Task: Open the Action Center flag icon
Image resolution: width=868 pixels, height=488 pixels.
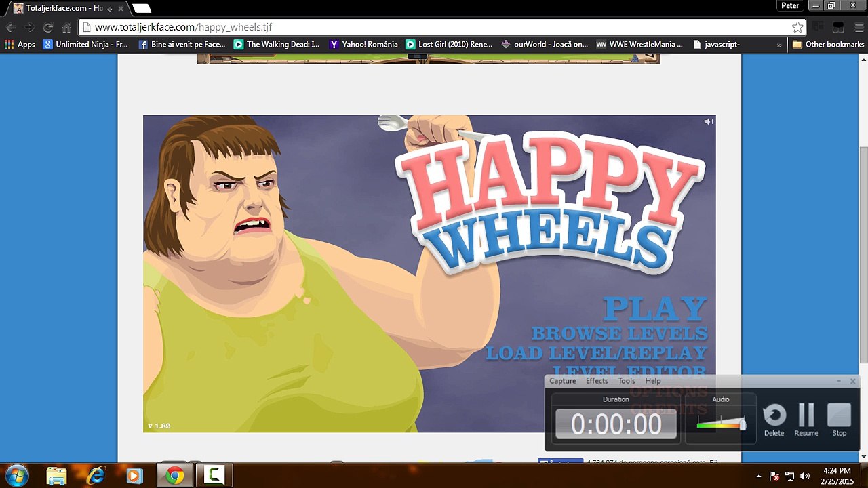Action: pos(774,476)
